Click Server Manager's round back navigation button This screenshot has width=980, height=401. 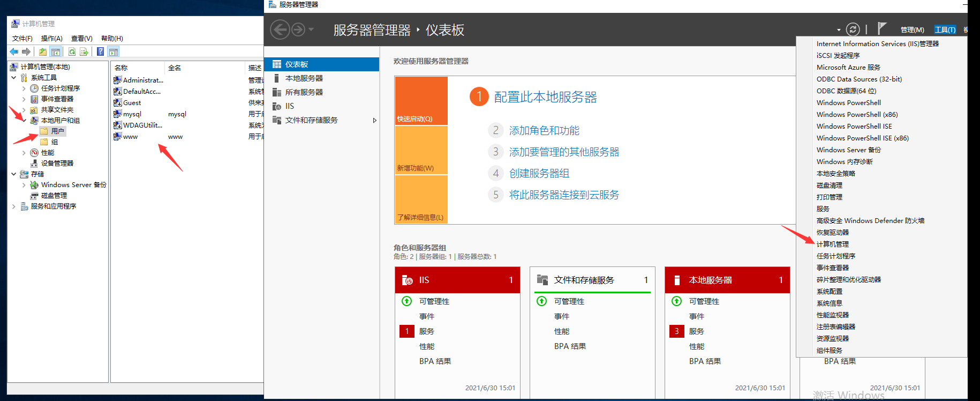(280, 29)
